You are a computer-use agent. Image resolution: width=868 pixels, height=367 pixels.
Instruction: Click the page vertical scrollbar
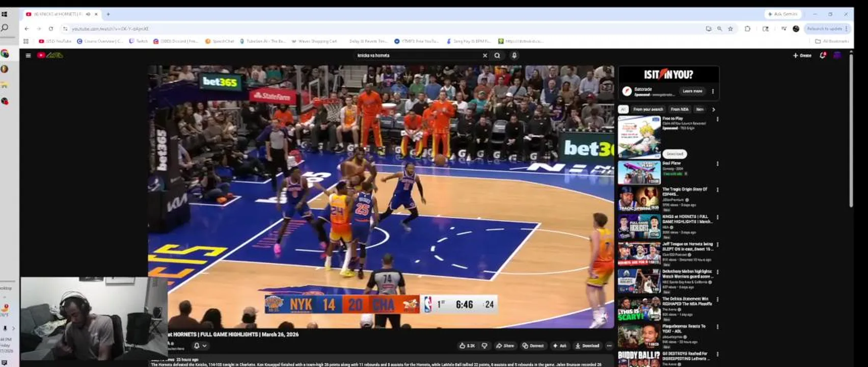851,130
